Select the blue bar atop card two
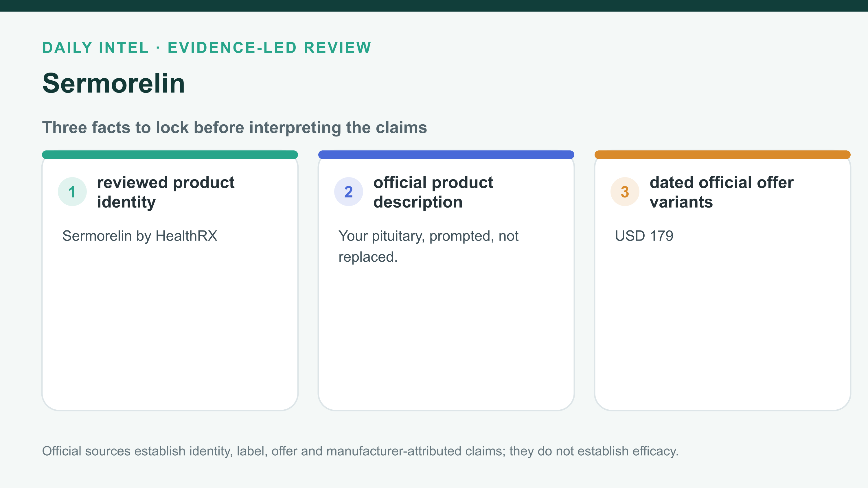This screenshot has width=868, height=488. point(446,155)
